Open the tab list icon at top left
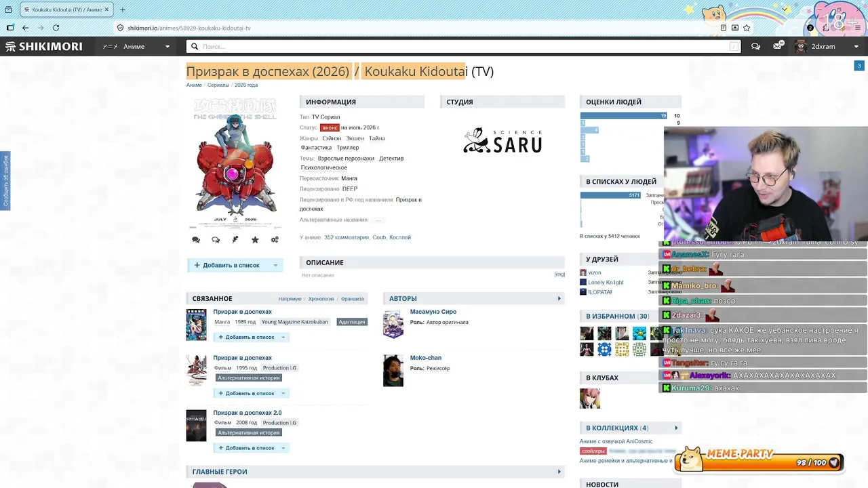The width and height of the screenshot is (868, 488). (8, 9)
